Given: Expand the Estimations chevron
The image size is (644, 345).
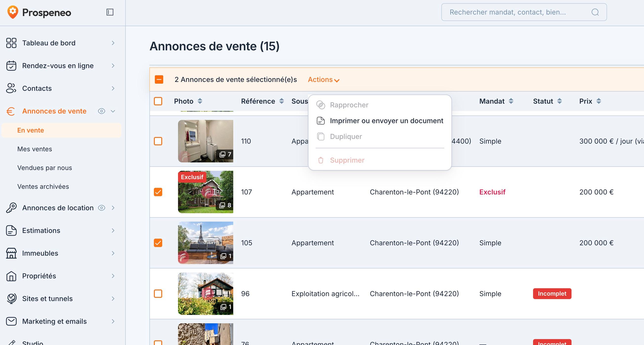Looking at the screenshot, I should pos(113,230).
